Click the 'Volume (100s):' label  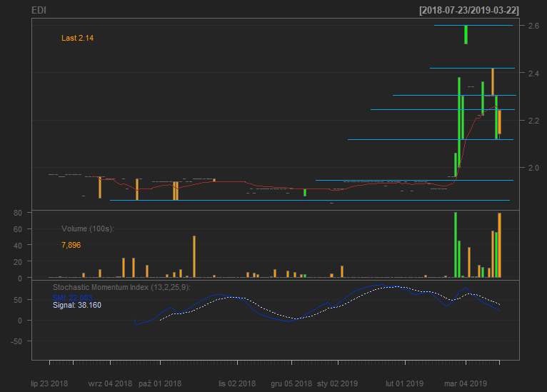[x=88, y=228]
